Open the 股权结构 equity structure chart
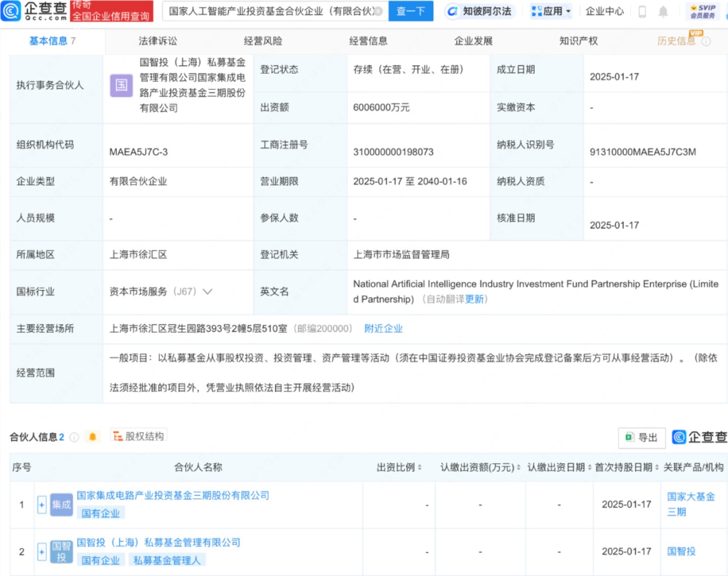The height and width of the screenshot is (576, 728). pyautogui.click(x=139, y=436)
